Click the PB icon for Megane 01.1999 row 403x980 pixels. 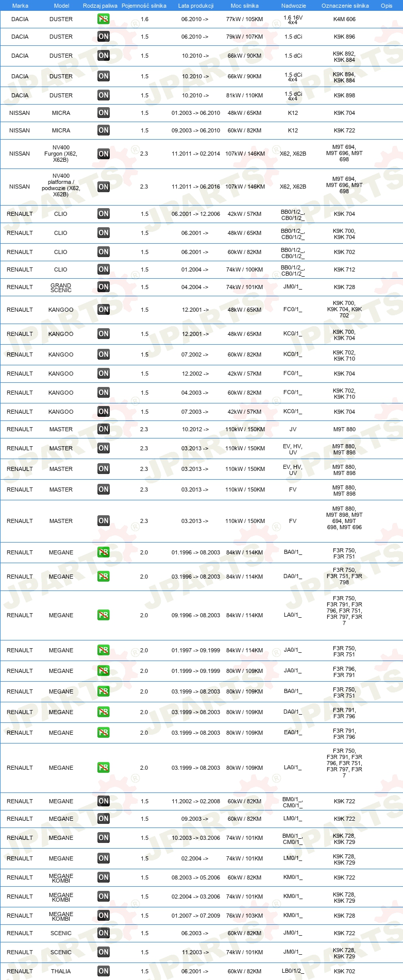point(104,671)
